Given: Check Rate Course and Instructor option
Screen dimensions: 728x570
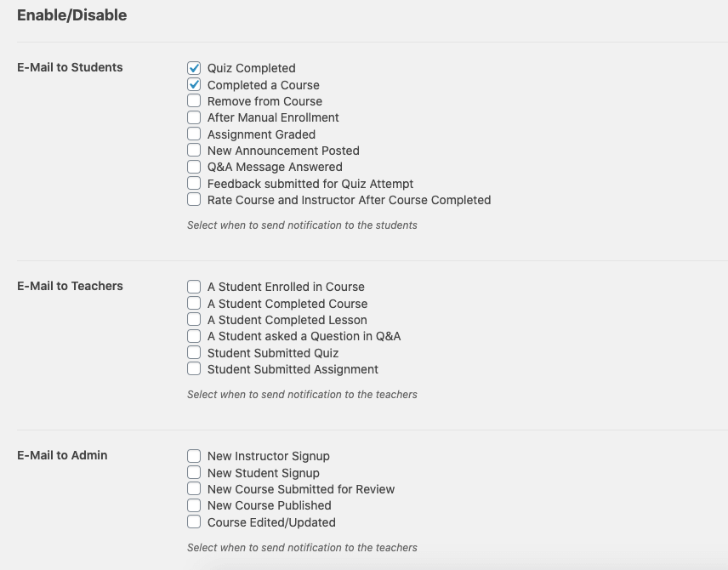Looking at the screenshot, I should (194, 199).
